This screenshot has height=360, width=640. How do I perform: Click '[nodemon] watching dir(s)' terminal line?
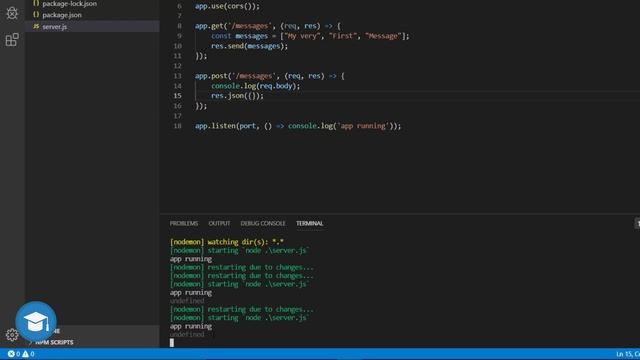click(x=227, y=242)
